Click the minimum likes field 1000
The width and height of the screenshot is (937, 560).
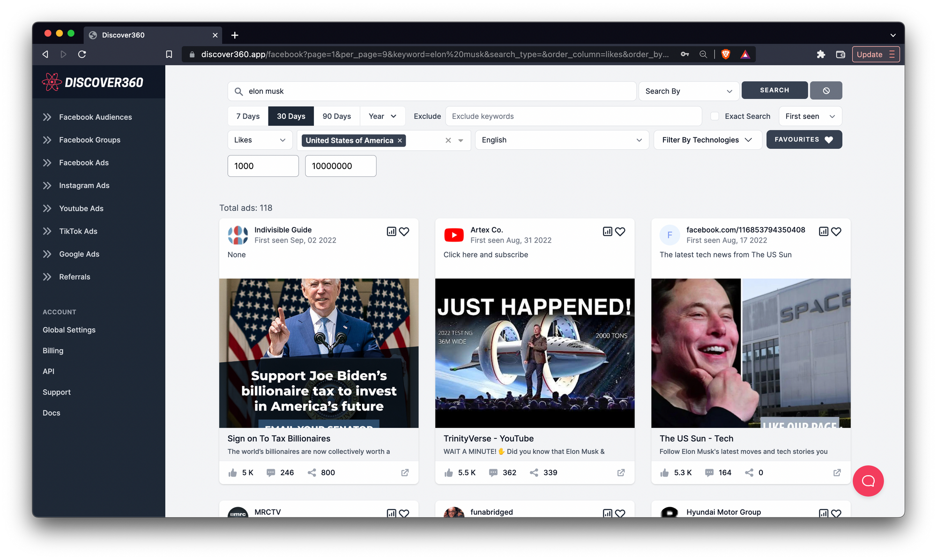click(x=263, y=166)
